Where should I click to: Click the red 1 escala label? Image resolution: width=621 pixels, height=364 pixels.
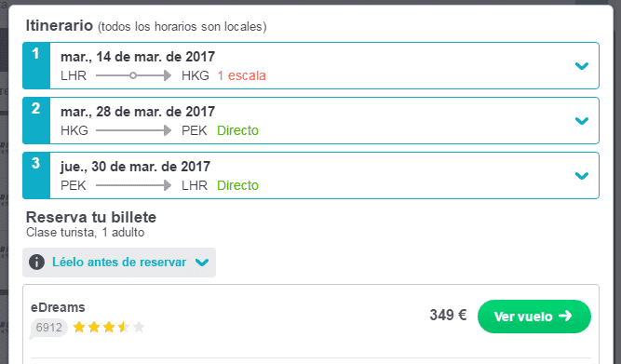click(241, 75)
